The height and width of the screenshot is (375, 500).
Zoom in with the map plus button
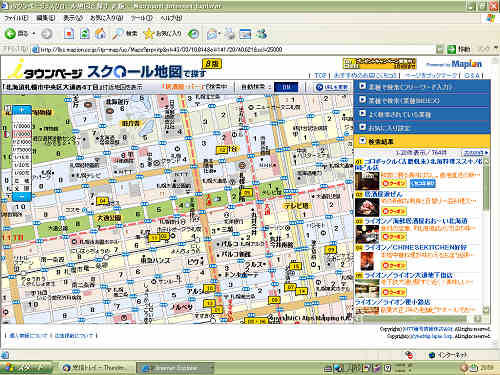pos(22,110)
